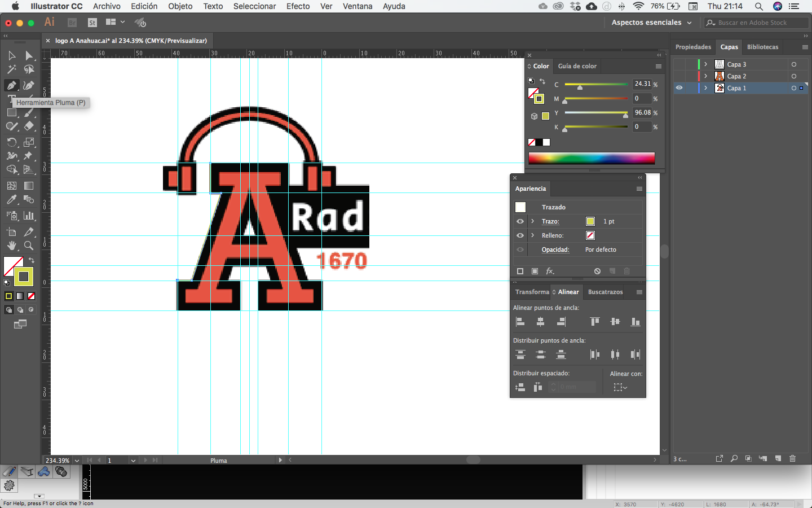Swap fill and stroke colors in toolbar
This screenshot has width=812, height=508.
32,260
